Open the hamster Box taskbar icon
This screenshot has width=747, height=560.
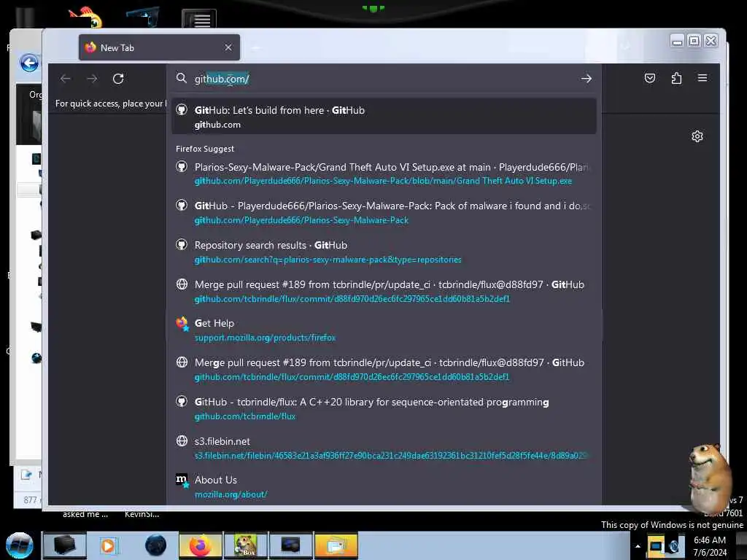click(245, 545)
